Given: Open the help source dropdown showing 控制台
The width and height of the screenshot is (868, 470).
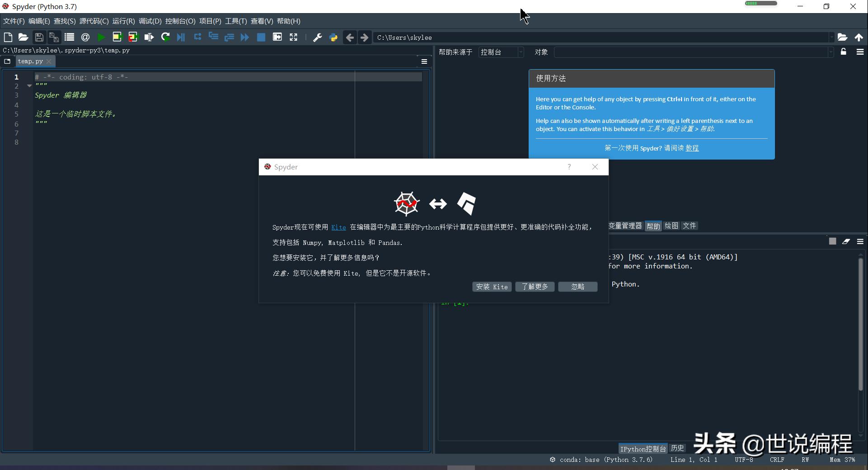Looking at the screenshot, I should click(501, 52).
